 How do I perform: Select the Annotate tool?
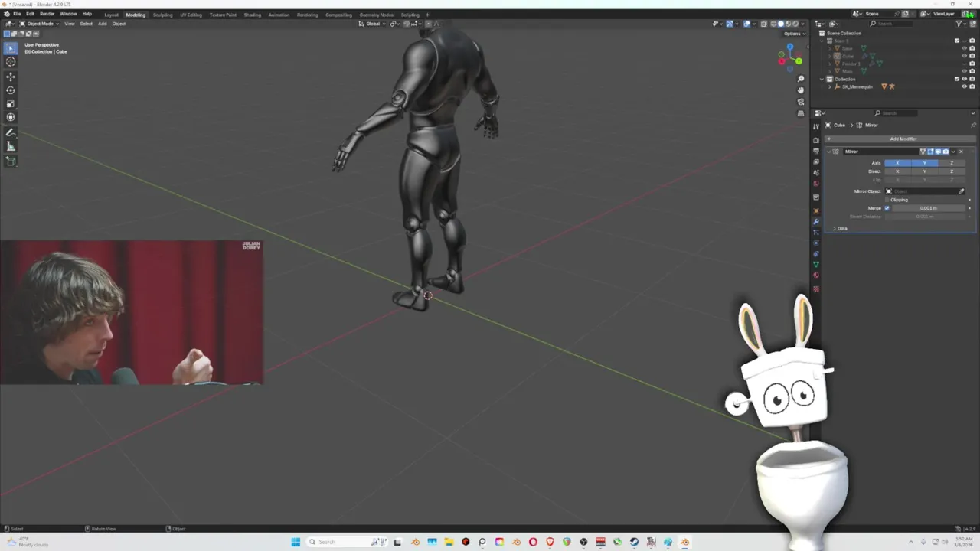11,132
